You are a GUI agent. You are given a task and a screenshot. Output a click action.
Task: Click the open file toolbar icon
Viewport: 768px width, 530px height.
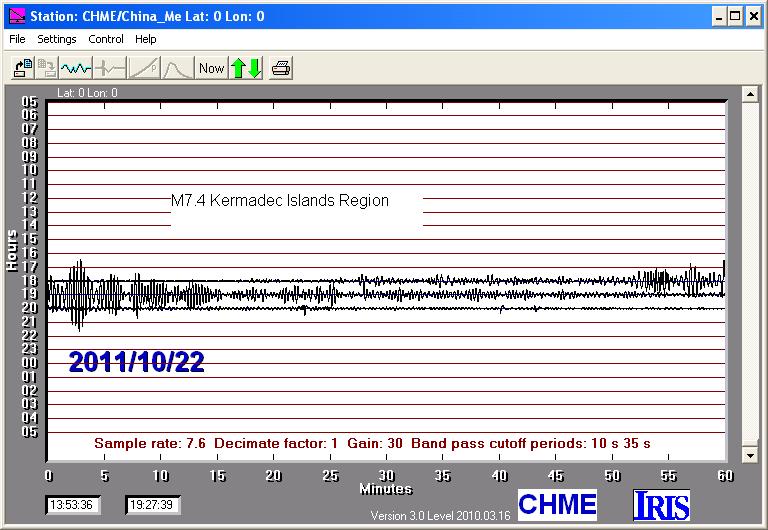pos(21,68)
